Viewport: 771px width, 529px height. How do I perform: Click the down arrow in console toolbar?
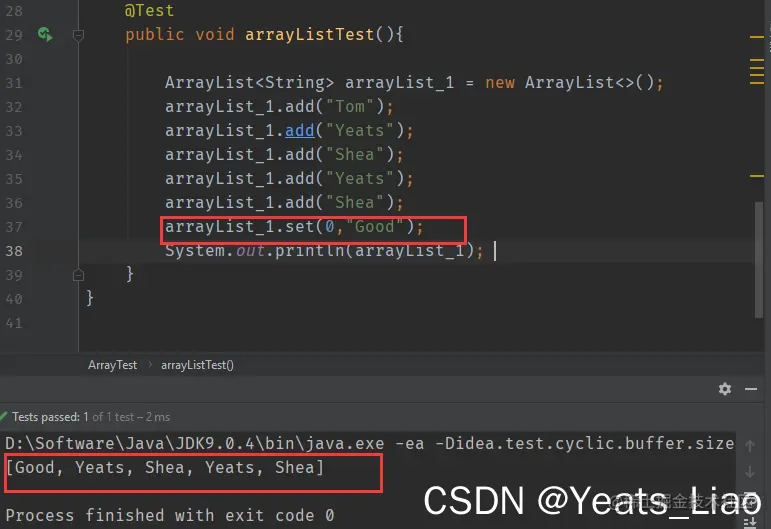750,472
